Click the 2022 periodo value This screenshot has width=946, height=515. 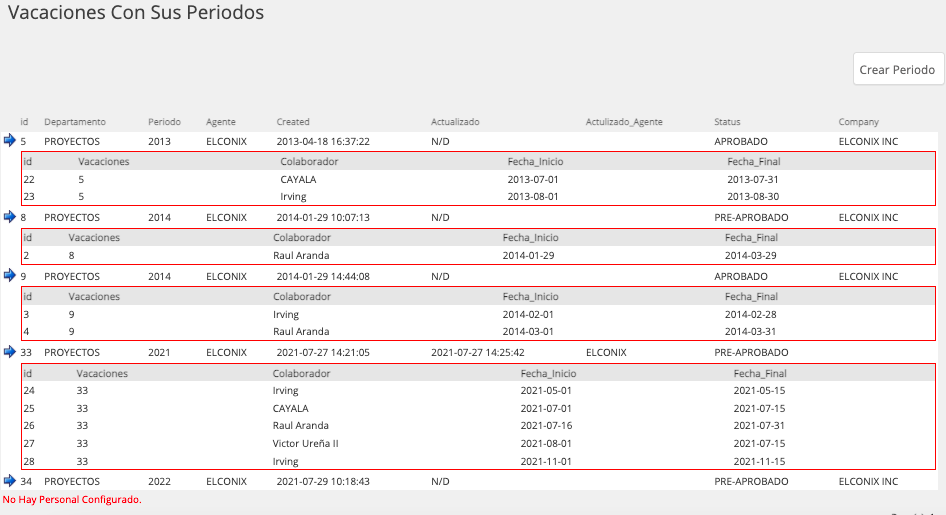[x=159, y=481]
